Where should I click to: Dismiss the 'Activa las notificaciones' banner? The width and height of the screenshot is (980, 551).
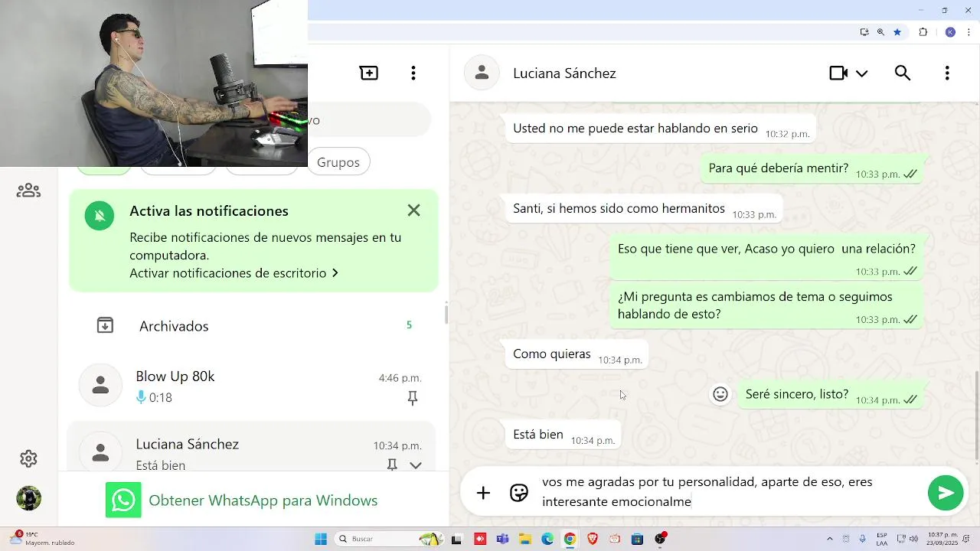pyautogui.click(x=413, y=210)
